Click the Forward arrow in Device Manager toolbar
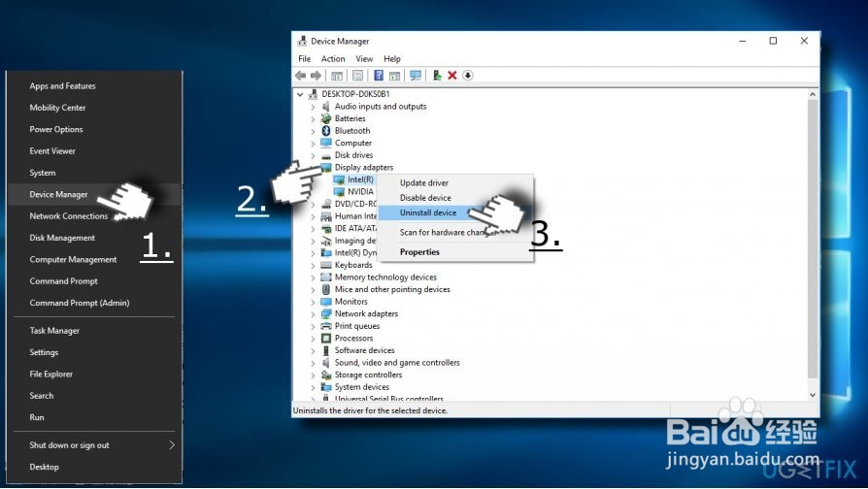This screenshot has width=868, height=489. click(317, 76)
